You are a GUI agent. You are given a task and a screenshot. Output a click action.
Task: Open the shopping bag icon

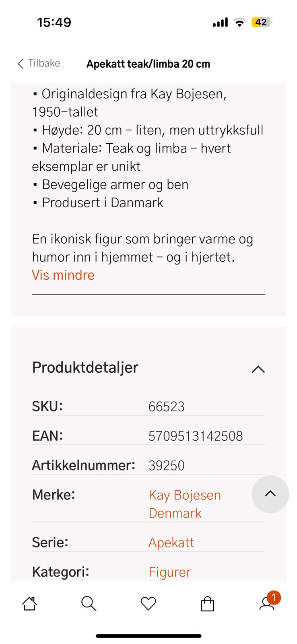pyautogui.click(x=207, y=603)
